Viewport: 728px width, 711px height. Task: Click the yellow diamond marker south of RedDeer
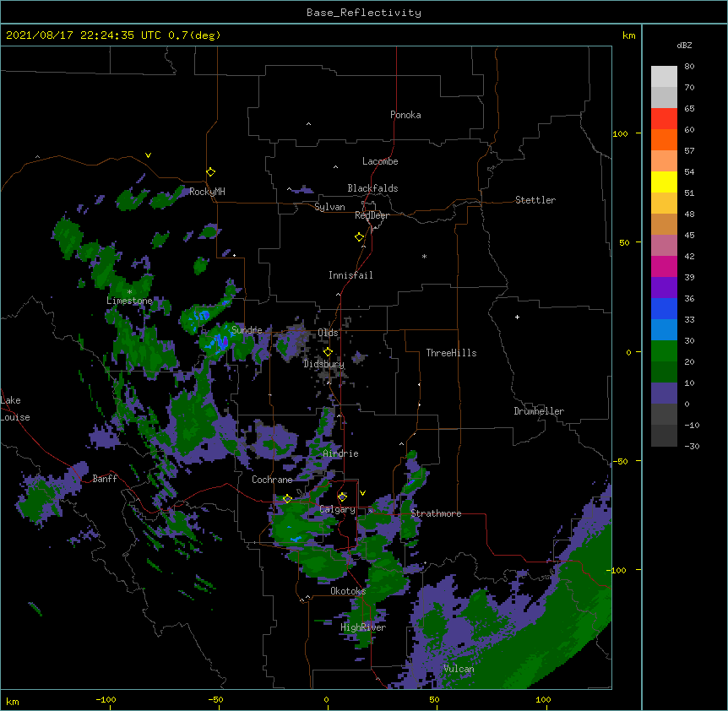click(x=360, y=237)
